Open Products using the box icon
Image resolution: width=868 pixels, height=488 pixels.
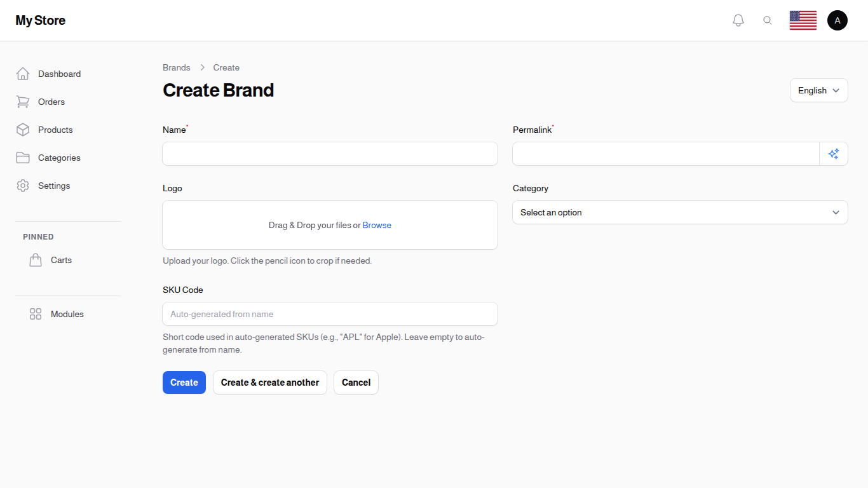point(23,130)
